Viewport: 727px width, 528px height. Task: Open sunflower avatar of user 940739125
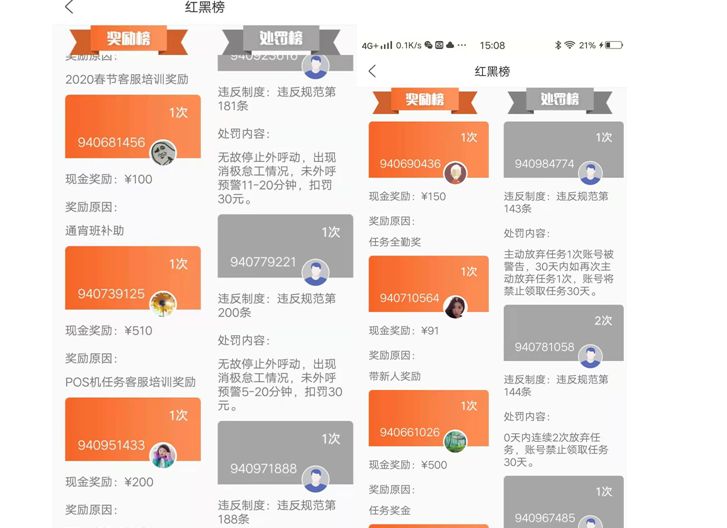[x=163, y=304]
